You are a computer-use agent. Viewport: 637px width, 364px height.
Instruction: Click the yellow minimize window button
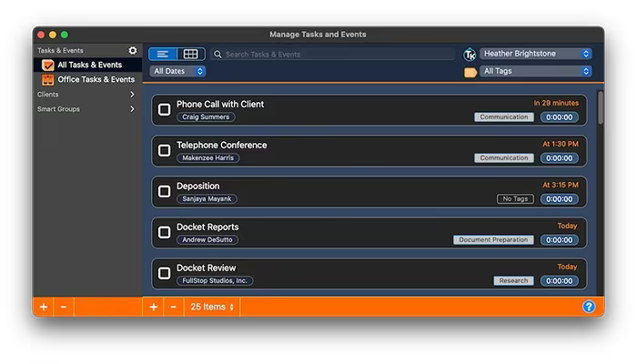(x=53, y=35)
